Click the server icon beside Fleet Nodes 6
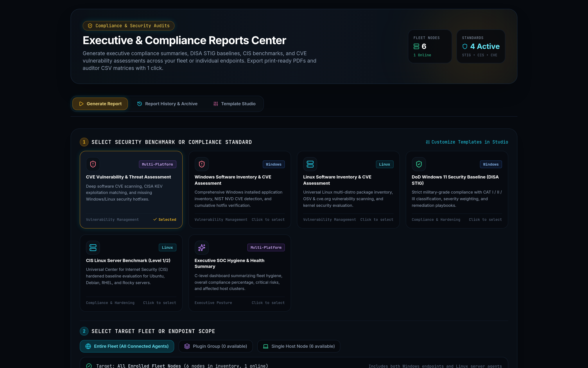 [416, 46]
